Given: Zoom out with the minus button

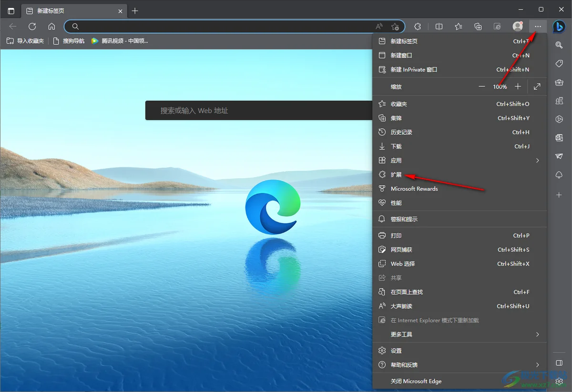Looking at the screenshot, I should click(x=482, y=87).
